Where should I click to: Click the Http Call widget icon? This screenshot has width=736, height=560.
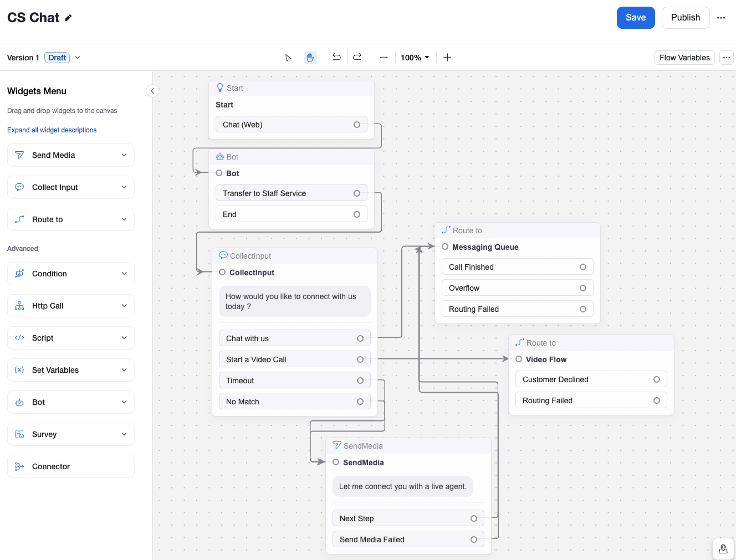pos(19,305)
